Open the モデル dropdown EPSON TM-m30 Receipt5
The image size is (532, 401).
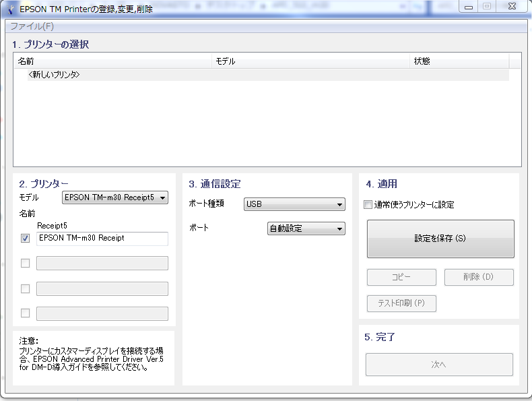tap(115, 197)
